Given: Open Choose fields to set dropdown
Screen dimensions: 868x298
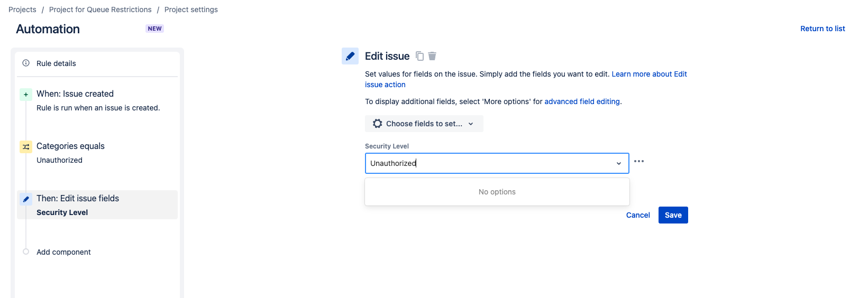Looking at the screenshot, I should tap(424, 124).
